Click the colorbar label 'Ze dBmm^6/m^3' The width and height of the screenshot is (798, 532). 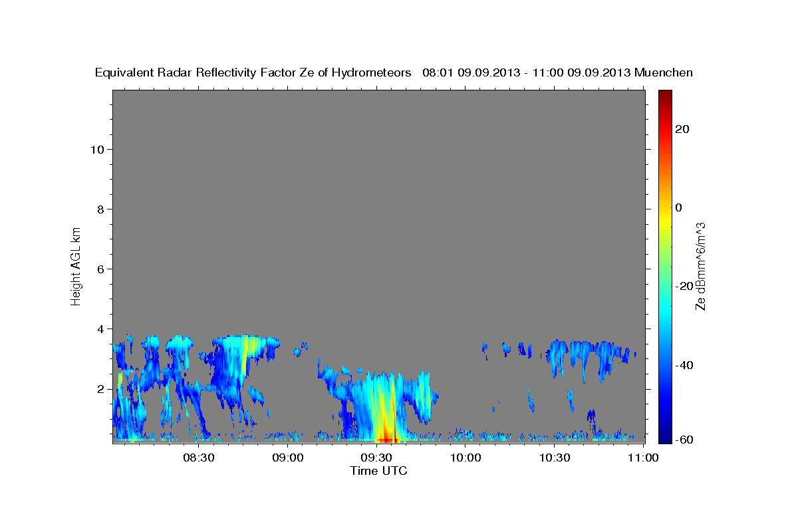(700, 265)
